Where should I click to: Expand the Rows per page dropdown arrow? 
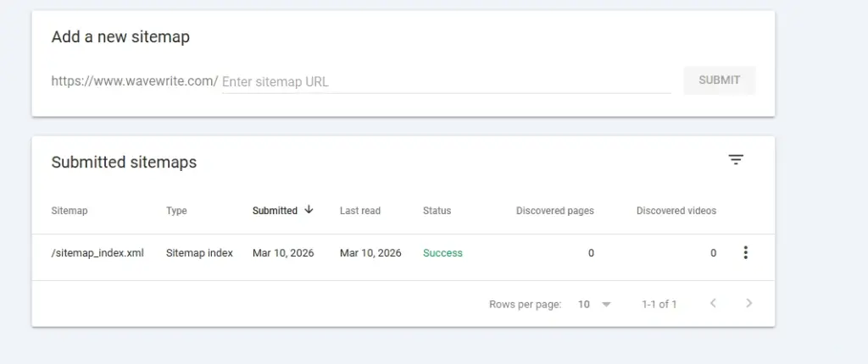point(606,305)
